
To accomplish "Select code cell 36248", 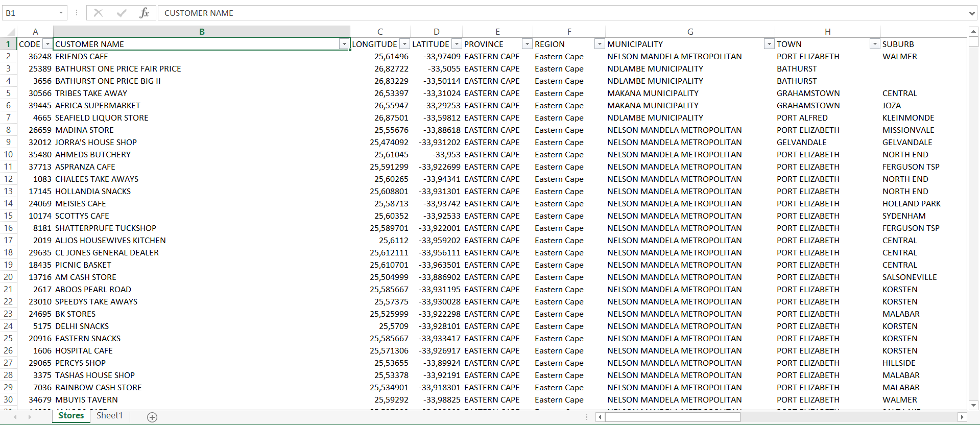I will [35, 57].
